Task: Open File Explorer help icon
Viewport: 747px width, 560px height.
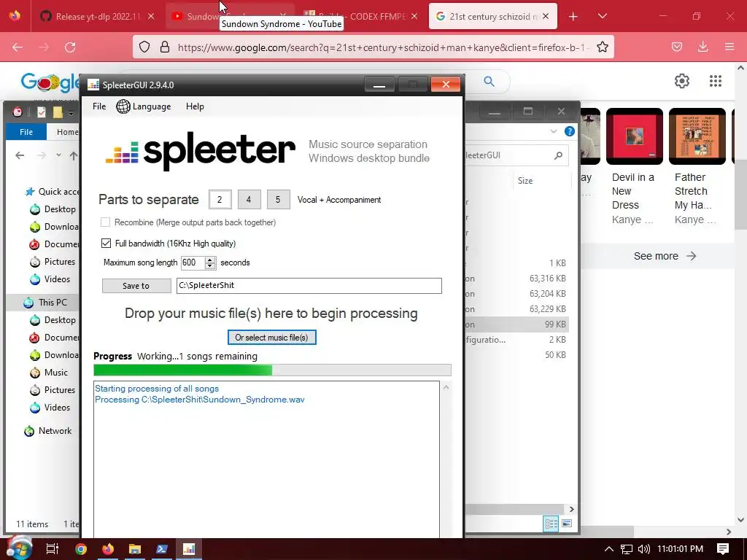Action: [x=569, y=131]
